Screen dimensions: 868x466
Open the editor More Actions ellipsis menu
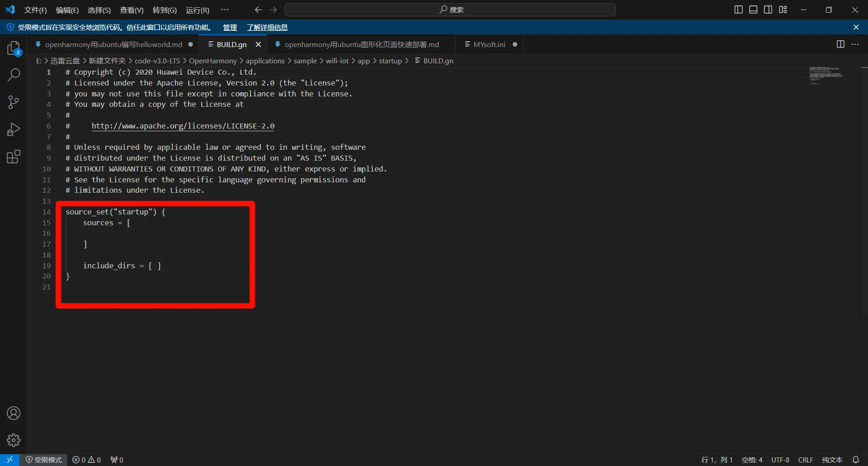coord(855,44)
